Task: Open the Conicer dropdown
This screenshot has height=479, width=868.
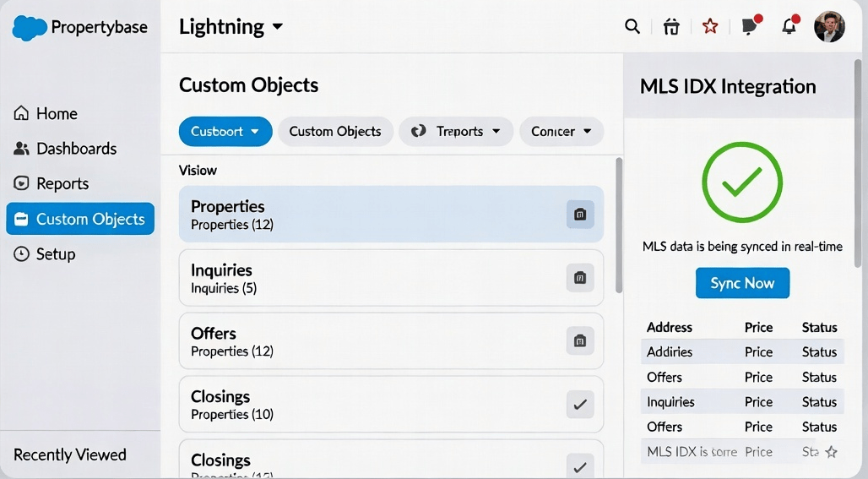Action: pos(561,131)
